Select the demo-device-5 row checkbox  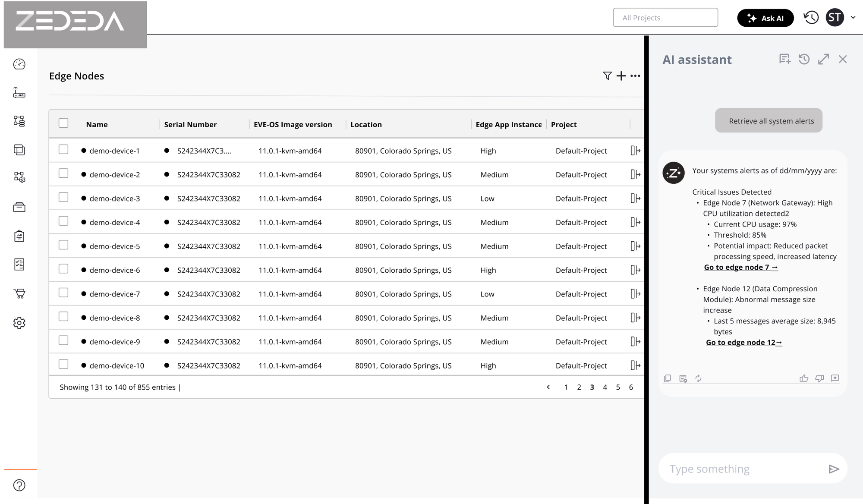coord(63,245)
